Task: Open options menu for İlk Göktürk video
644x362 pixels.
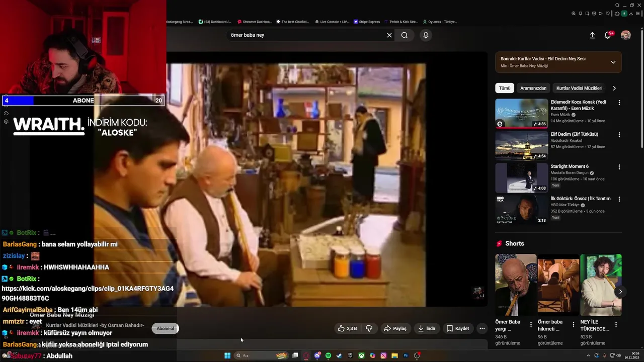Action: pyautogui.click(x=619, y=199)
